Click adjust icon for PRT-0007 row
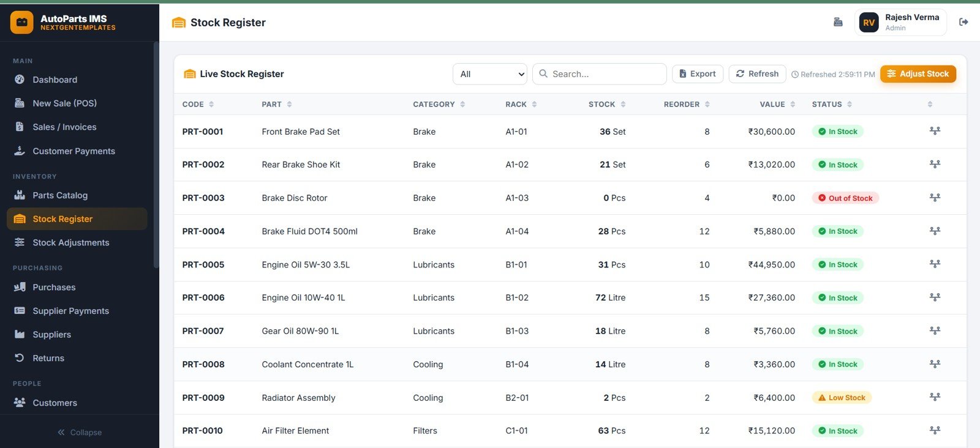Screen dimensions: 980x448 coord(935,330)
